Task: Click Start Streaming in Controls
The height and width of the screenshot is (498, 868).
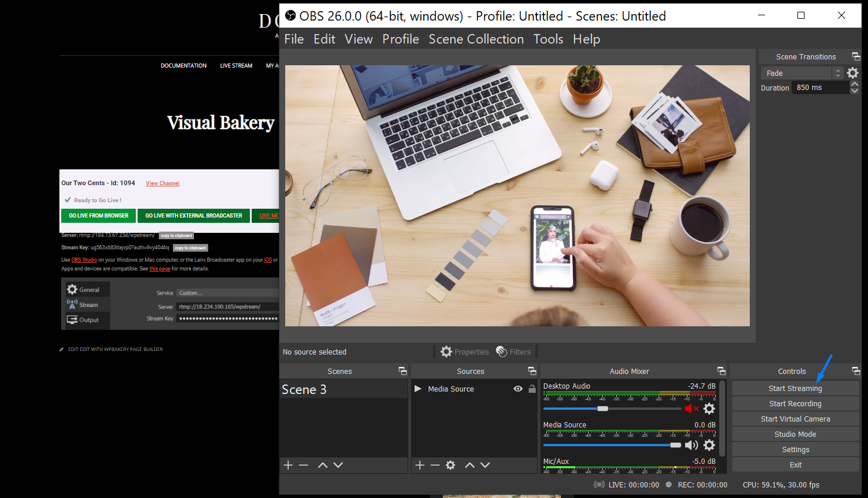Action: pos(796,388)
